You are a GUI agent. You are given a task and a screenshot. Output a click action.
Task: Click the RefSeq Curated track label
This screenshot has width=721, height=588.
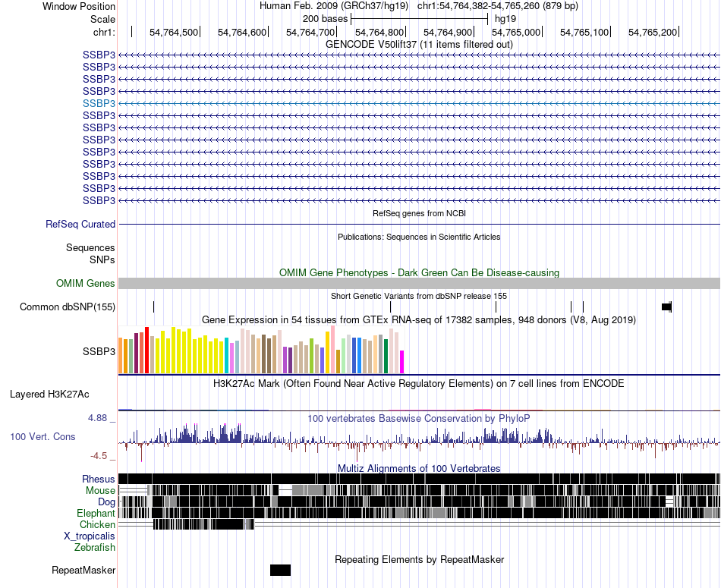(80, 225)
